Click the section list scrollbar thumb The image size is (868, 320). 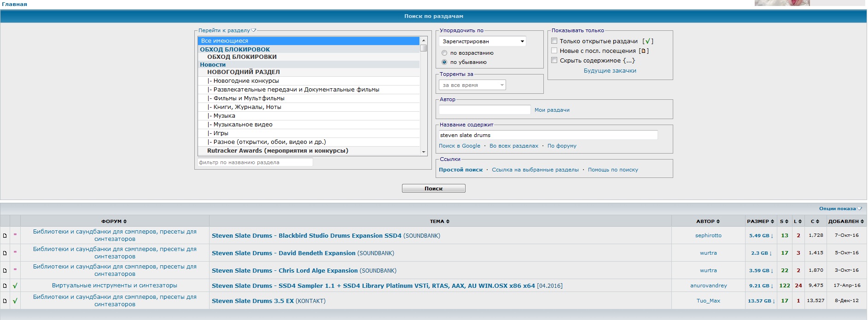coord(424,48)
